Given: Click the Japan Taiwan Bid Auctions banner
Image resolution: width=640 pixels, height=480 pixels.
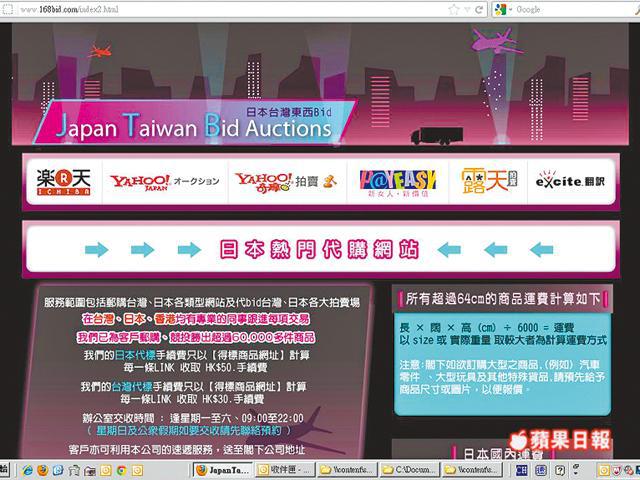Looking at the screenshot, I should [194, 122].
